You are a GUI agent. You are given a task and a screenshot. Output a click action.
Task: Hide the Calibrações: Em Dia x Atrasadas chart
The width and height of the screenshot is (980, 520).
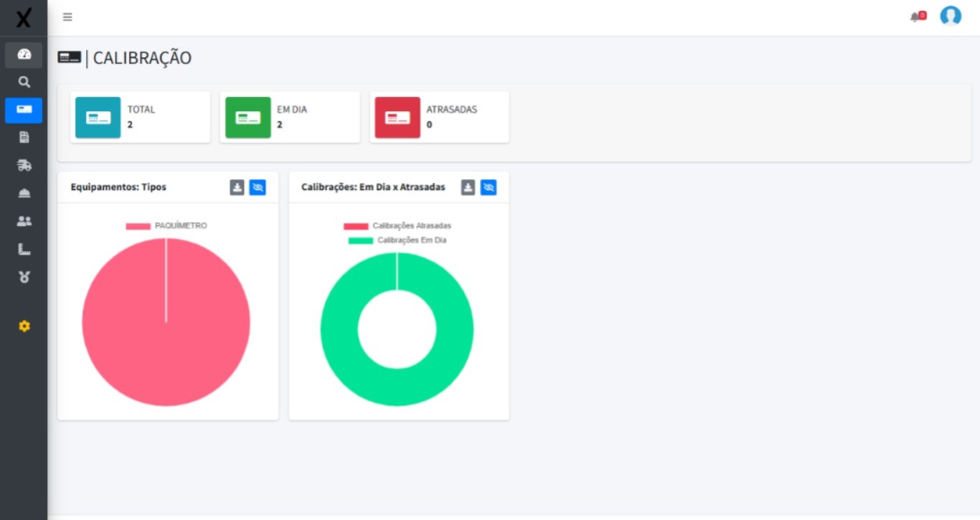tap(489, 187)
